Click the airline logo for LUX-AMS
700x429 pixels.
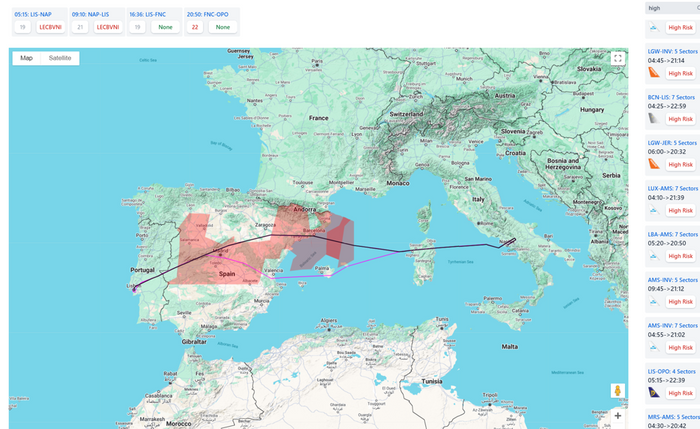(653, 210)
